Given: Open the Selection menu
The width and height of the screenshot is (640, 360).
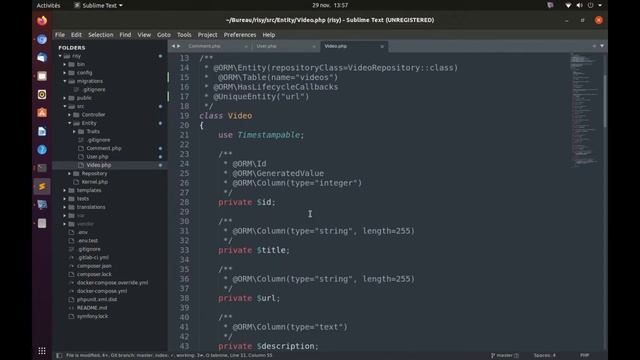Looking at the screenshot, I should point(100,35).
